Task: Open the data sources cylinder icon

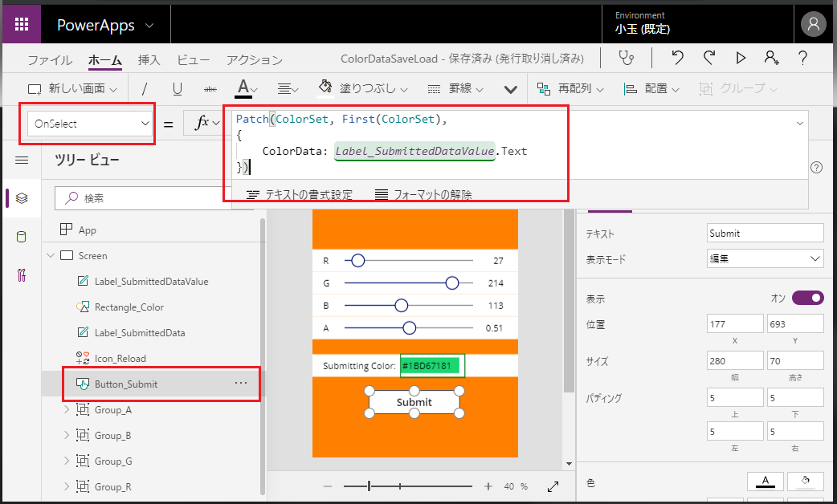Action: tap(22, 237)
